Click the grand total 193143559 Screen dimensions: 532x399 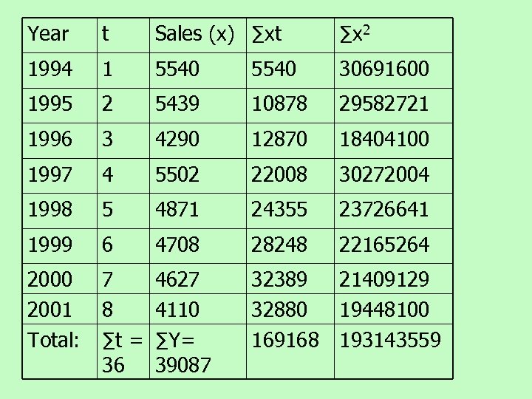(x=389, y=340)
